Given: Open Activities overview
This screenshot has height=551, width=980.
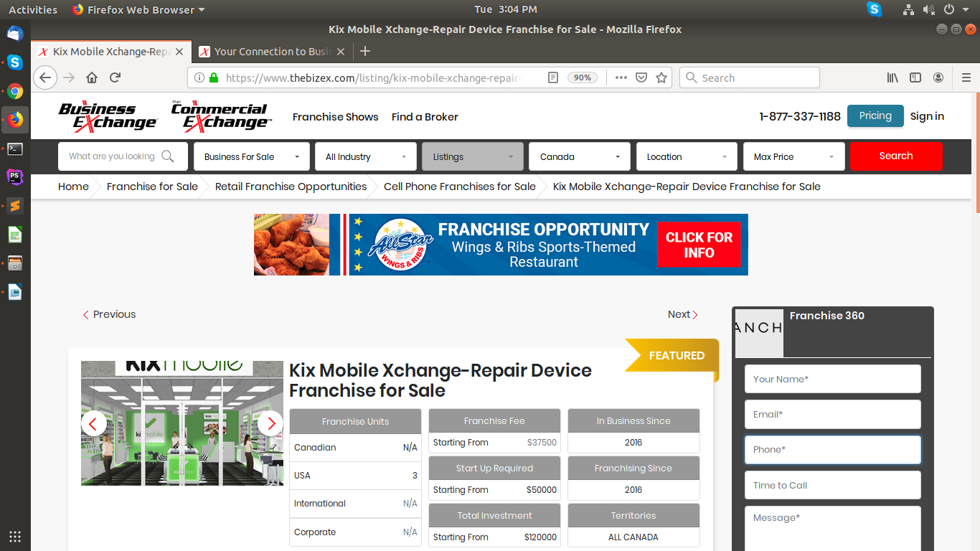Looking at the screenshot, I should point(33,9).
